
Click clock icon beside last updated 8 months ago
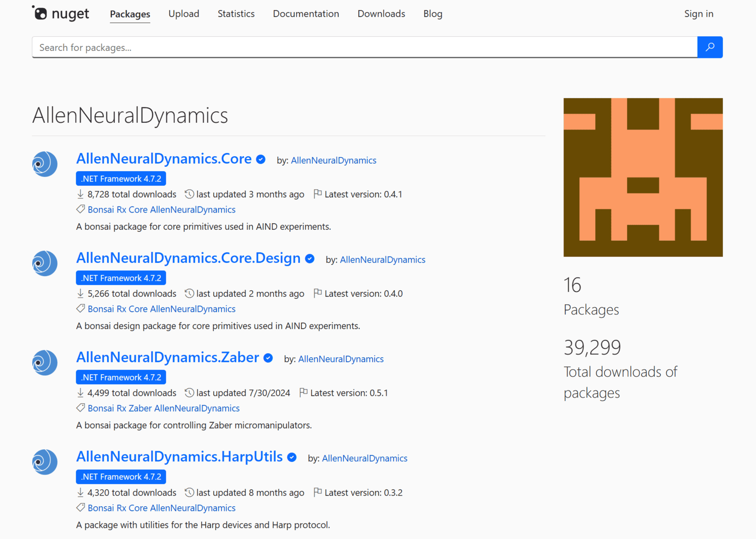[x=190, y=492]
